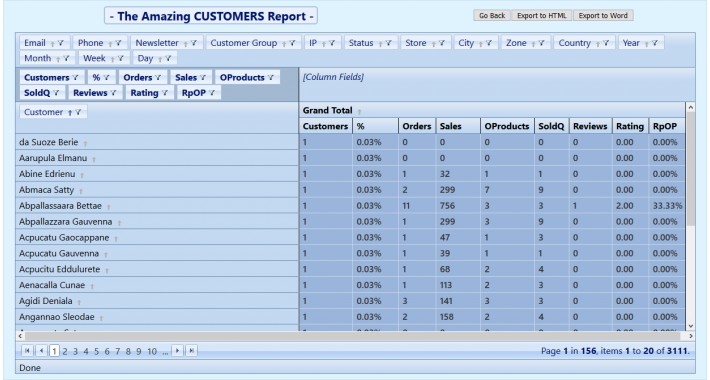Select the Rating column header
This screenshot has height=380, width=710.
coord(630,126)
